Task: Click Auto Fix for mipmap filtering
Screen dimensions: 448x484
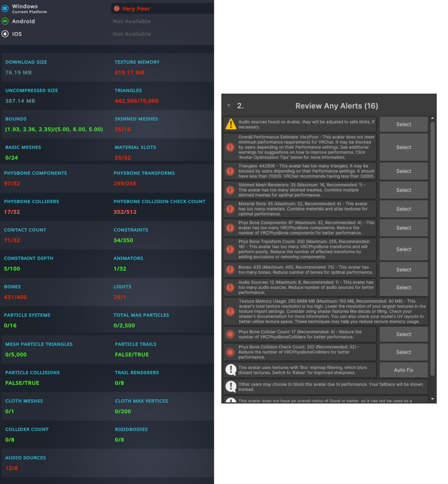Action: tap(403, 370)
